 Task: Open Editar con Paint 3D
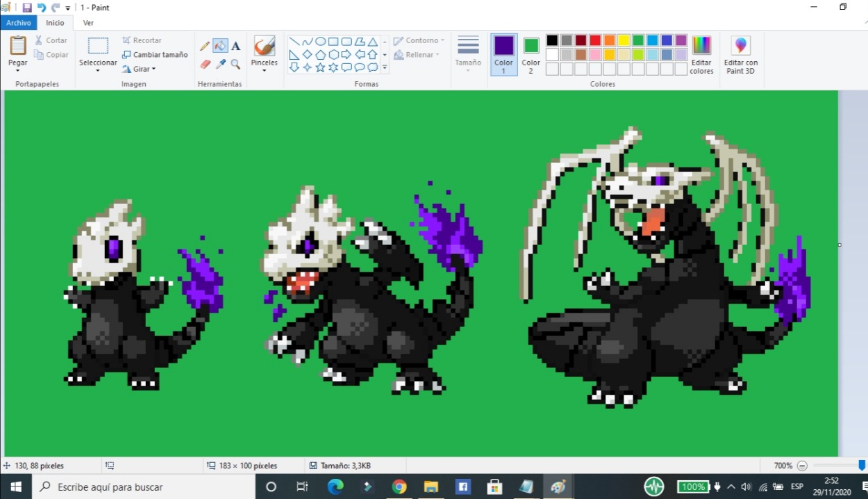click(740, 55)
